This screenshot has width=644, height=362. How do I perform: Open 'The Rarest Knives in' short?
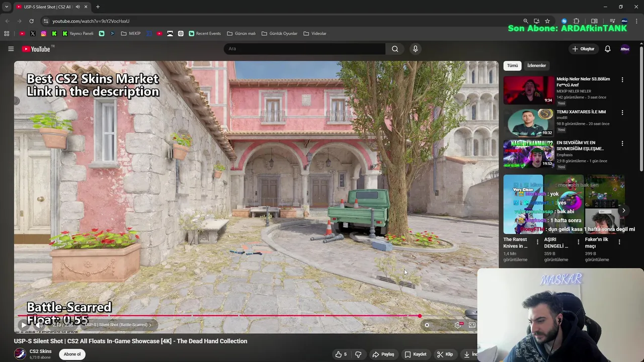[x=523, y=204]
